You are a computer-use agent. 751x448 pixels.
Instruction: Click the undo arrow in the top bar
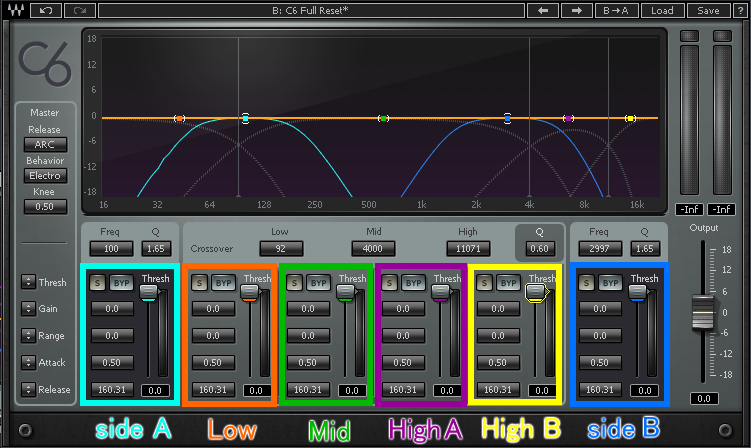[x=44, y=11]
